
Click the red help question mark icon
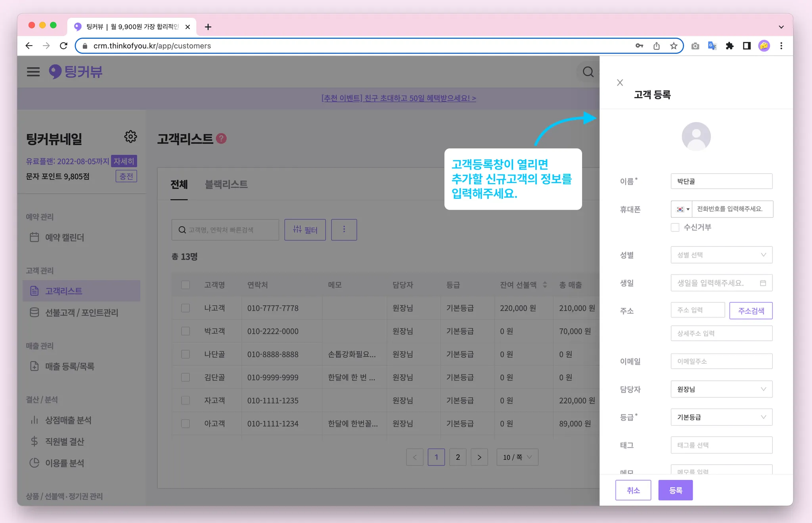[222, 139]
